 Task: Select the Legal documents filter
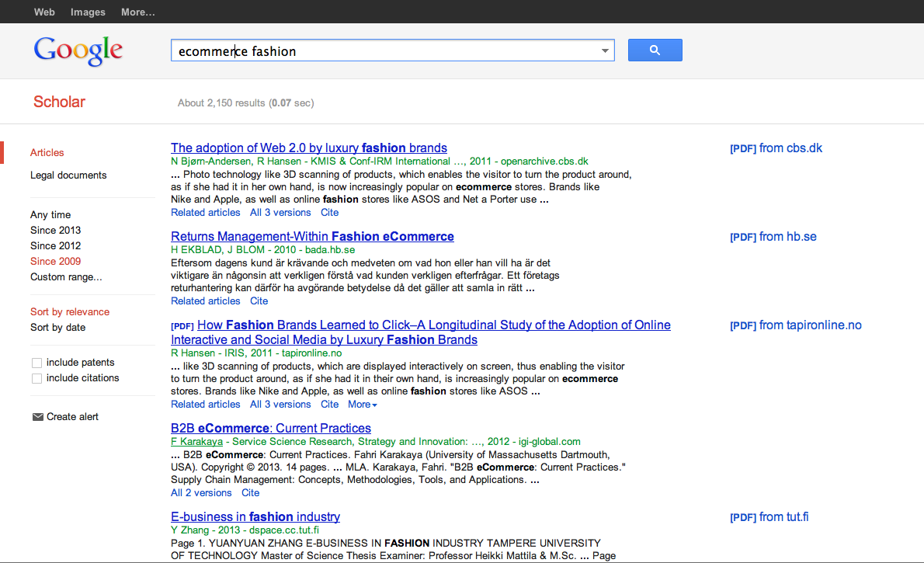pos(68,175)
